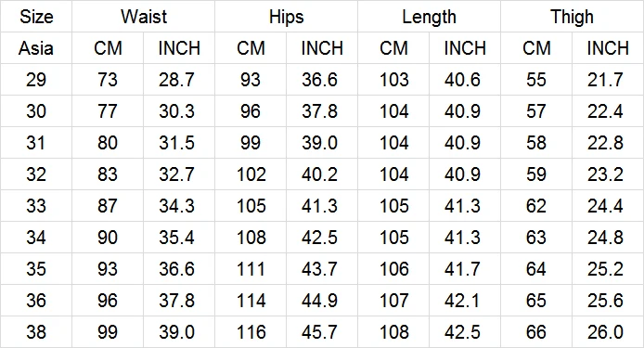Select the Thigh header cell
The height and width of the screenshot is (348, 644).
coord(572,18)
